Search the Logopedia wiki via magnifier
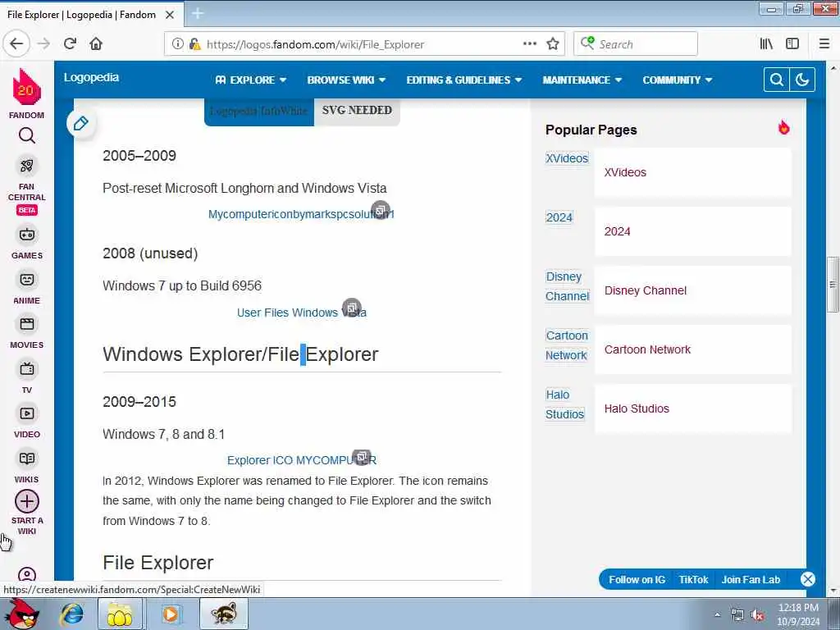 click(x=776, y=80)
